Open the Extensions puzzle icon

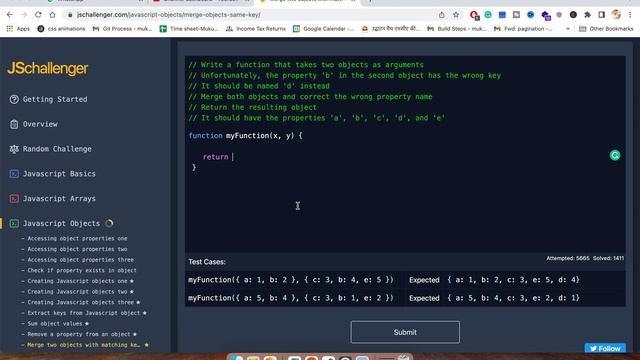(x=587, y=15)
